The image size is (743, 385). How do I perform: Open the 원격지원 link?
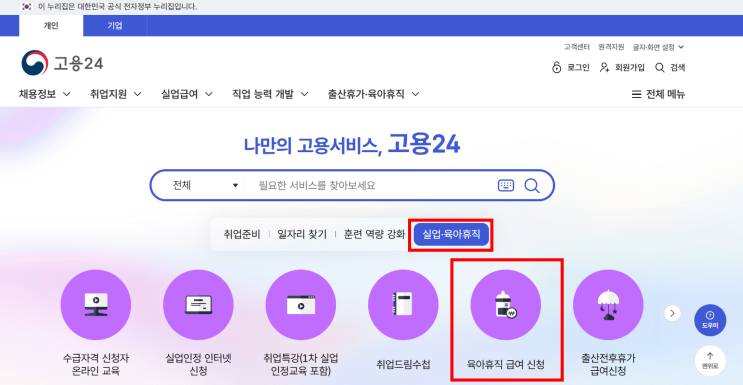tap(611, 47)
